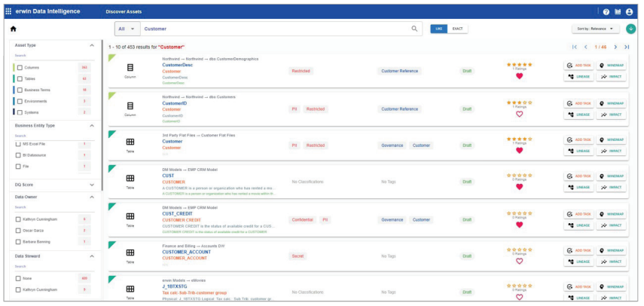Click Search box under Asset Type
The height and width of the screenshot is (306, 644).
click(x=53, y=56)
